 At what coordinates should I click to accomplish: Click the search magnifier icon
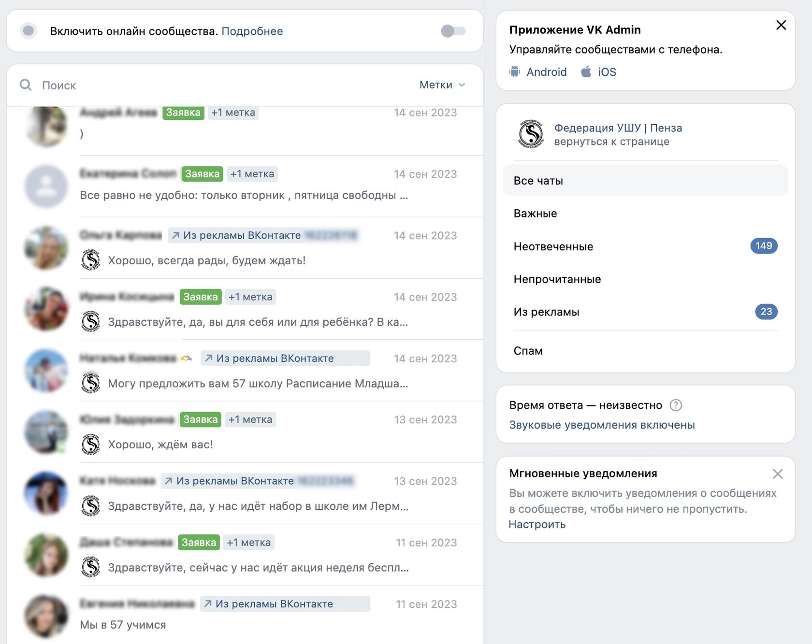point(26,85)
